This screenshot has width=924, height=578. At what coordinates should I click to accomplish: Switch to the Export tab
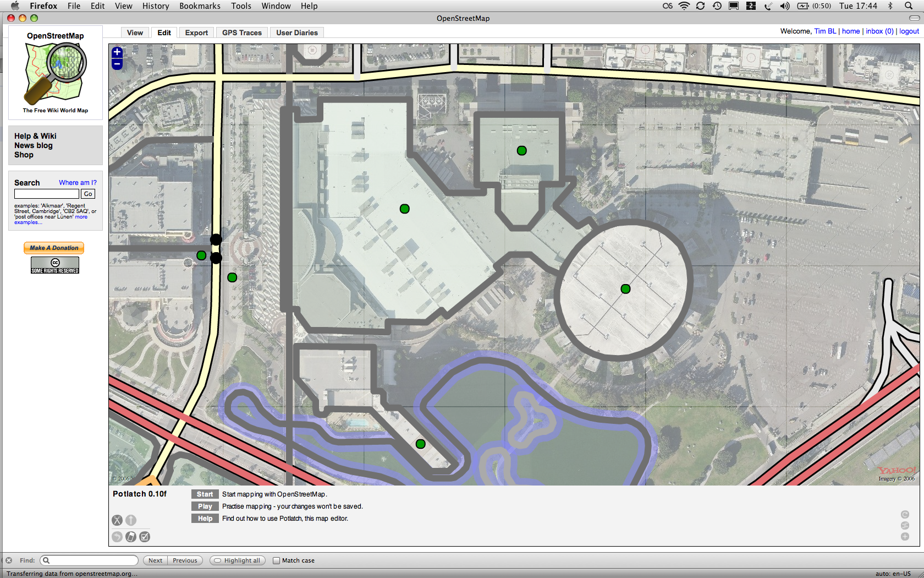(196, 33)
